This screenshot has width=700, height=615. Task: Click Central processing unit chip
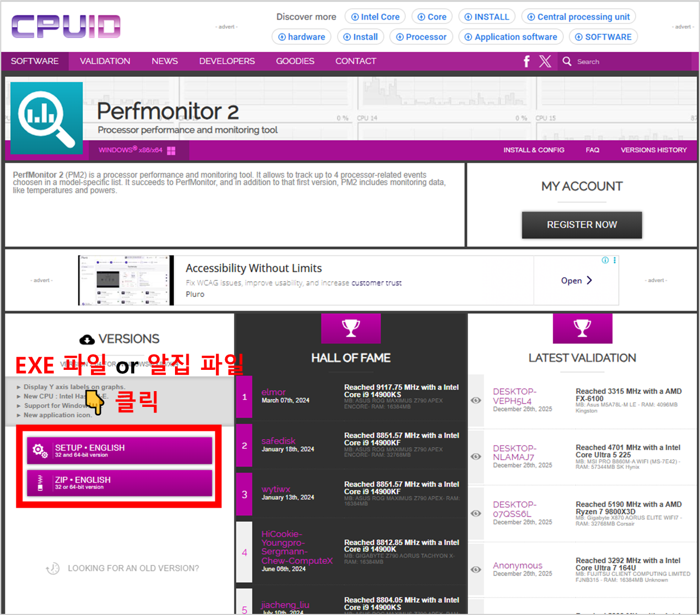click(578, 17)
